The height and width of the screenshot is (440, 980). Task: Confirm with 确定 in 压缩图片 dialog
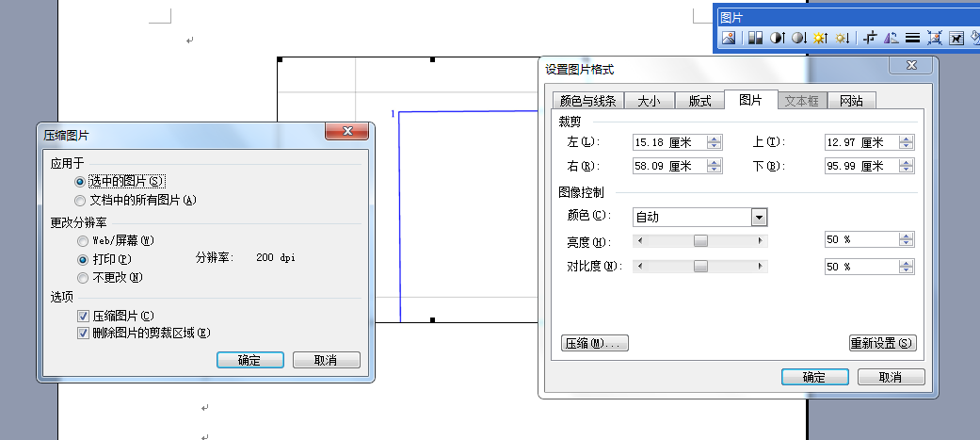click(250, 360)
